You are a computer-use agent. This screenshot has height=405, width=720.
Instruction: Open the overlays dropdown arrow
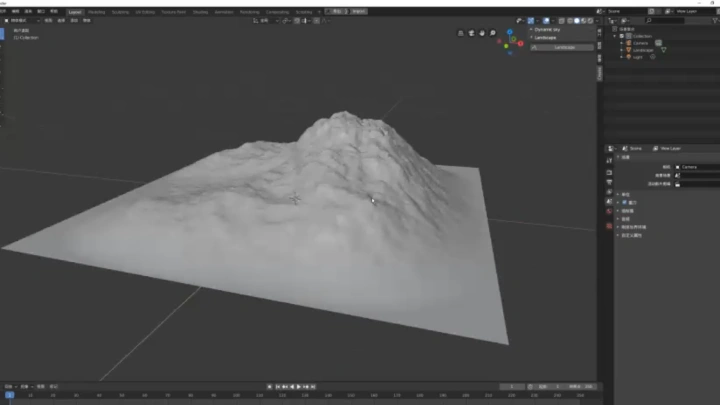point(552,21)
